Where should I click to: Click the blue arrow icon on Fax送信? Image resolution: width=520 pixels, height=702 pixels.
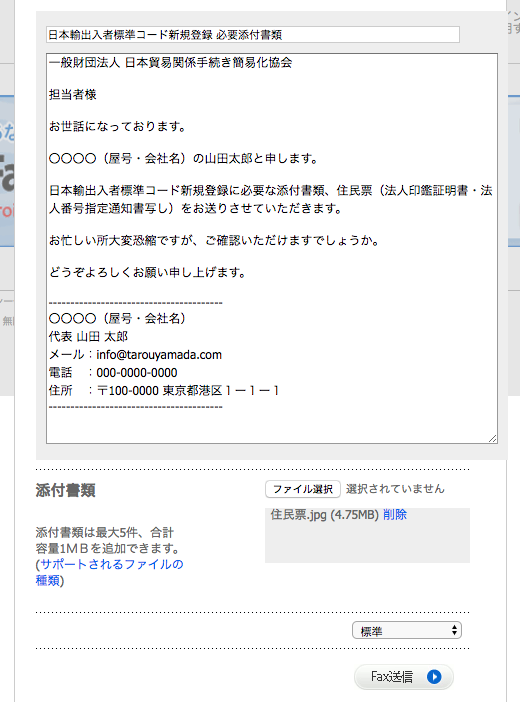[x=434, y=676]
